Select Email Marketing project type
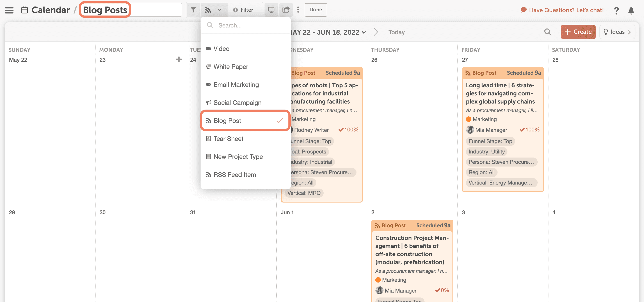The width and height of the screenshot is (644, 302). point(246,85)
